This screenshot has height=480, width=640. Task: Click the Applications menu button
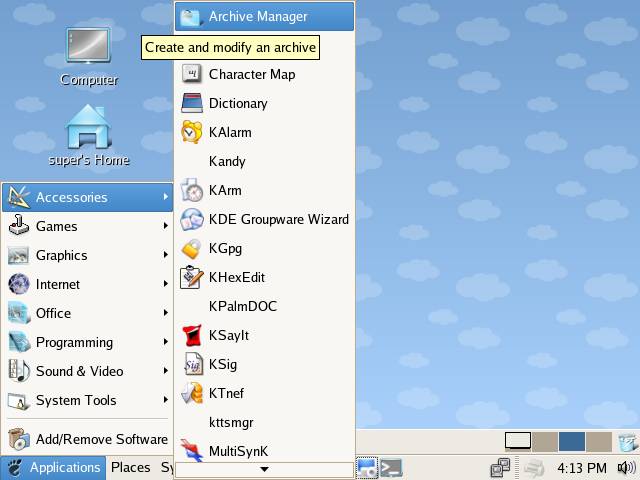[54, 467]
